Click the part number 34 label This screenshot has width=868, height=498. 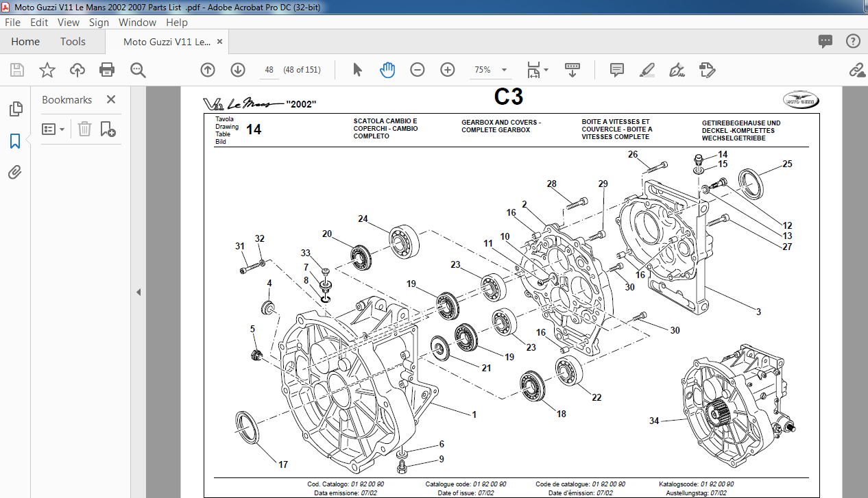(654, 421)
